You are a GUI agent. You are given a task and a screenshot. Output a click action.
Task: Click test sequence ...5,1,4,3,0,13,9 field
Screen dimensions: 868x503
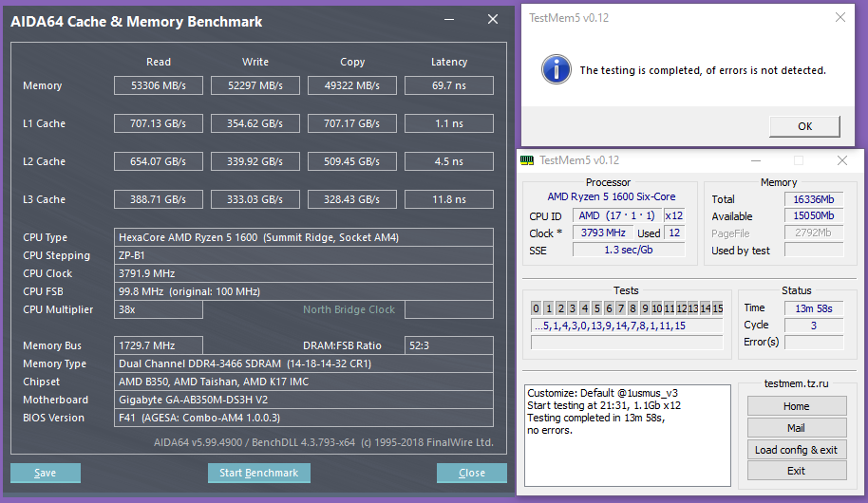click(627, 326)
